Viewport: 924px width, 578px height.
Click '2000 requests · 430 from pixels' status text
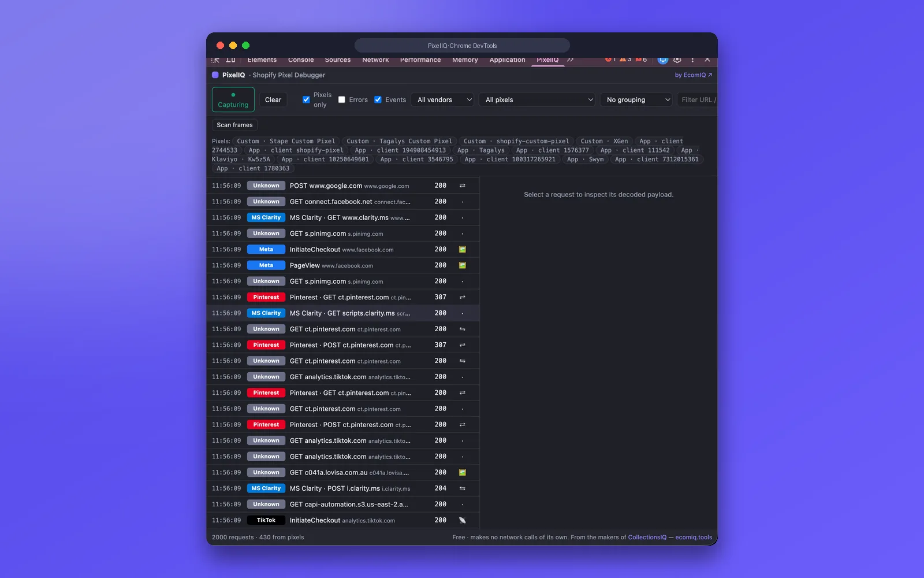(258, 538)
